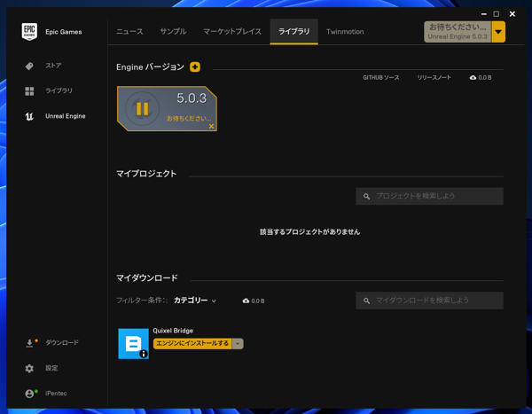
Task: Switch to the ニュース tab
Action: pyautogui.click(x=129, y=32)
